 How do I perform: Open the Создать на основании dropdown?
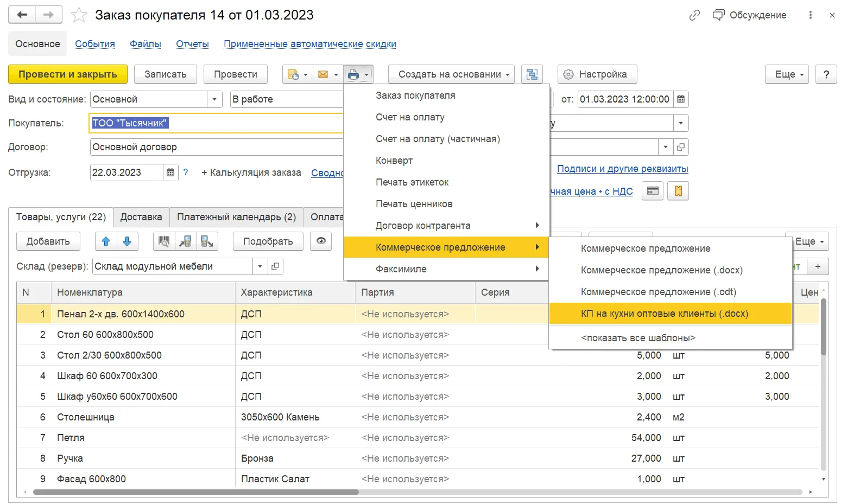click(451, 74)
